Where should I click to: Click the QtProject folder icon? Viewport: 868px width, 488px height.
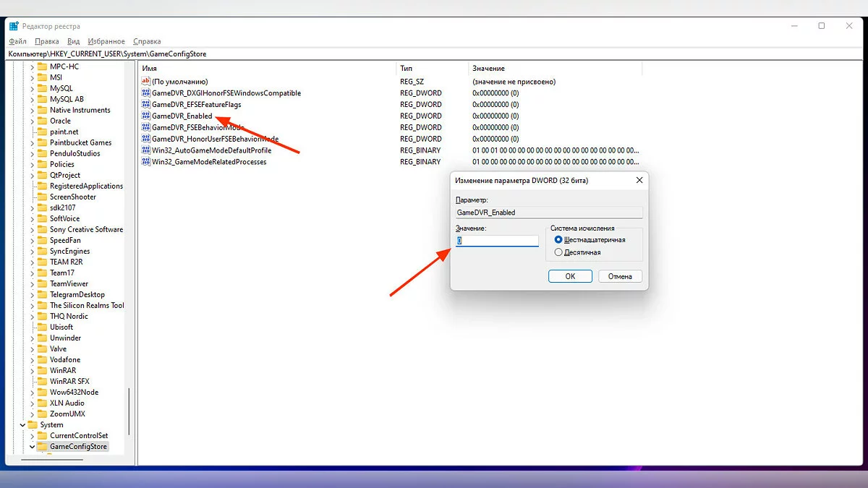point(42,175)
